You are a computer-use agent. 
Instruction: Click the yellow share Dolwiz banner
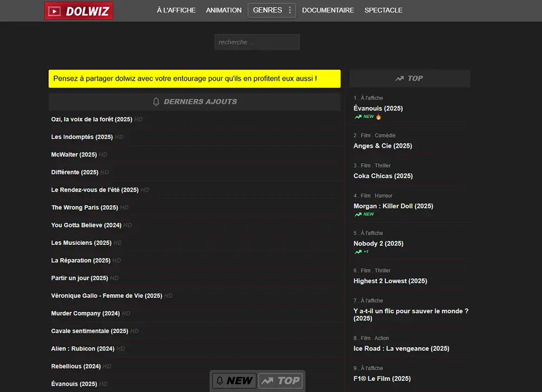pos(195,79)
